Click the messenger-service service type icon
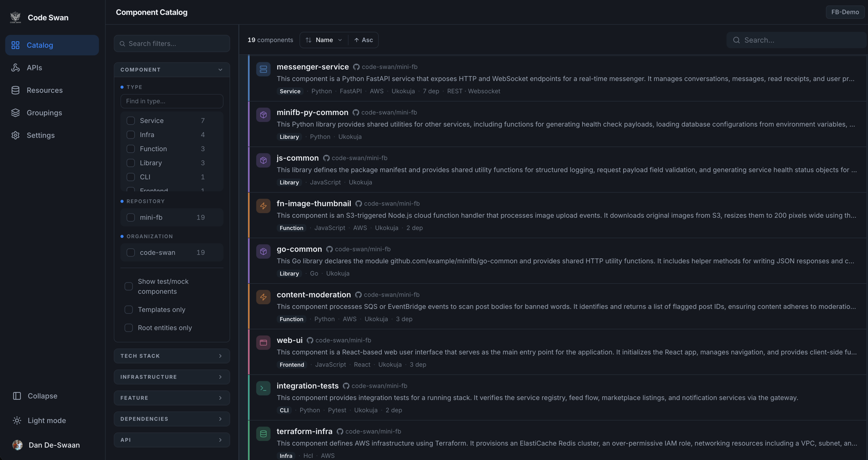This screenshot has height=460, width=868. point(263,69)
